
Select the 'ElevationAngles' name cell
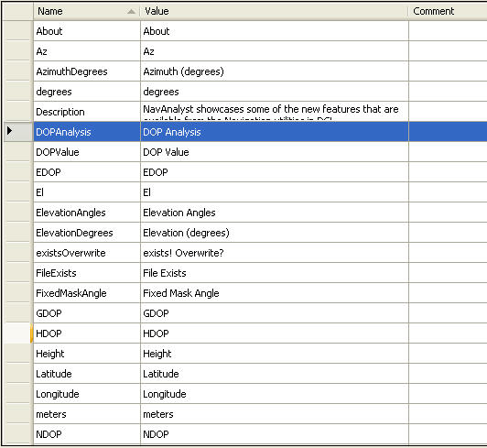coord(87,213)
